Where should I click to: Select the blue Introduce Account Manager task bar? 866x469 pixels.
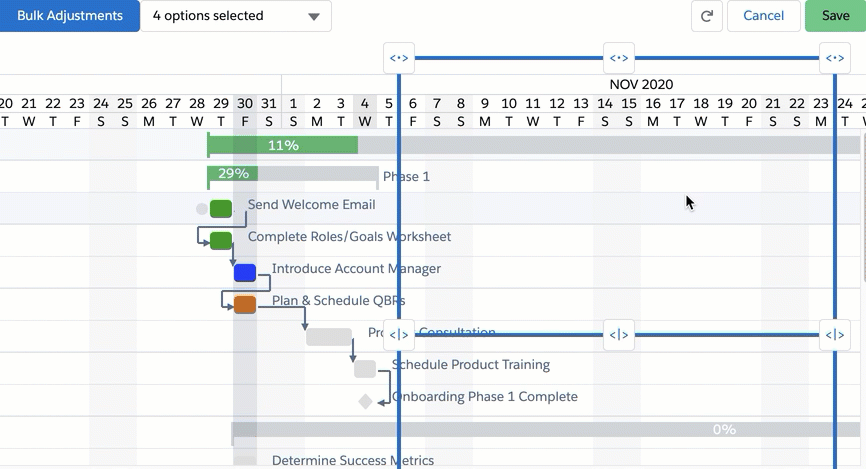click(245, 273)
